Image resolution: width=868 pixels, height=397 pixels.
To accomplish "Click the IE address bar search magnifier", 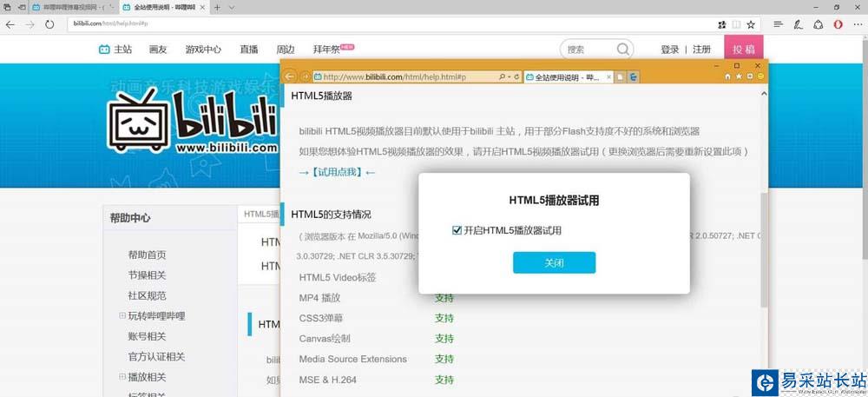I will 502,77.
